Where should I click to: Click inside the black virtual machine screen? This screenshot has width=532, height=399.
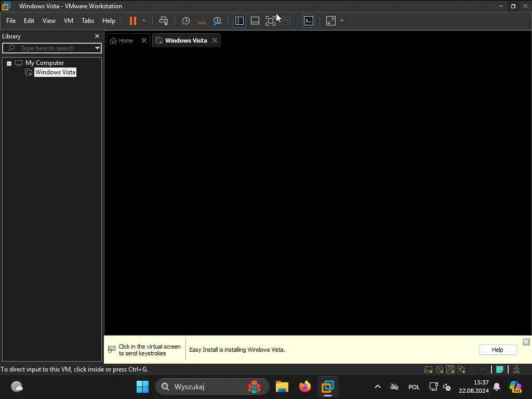[317, 192]
